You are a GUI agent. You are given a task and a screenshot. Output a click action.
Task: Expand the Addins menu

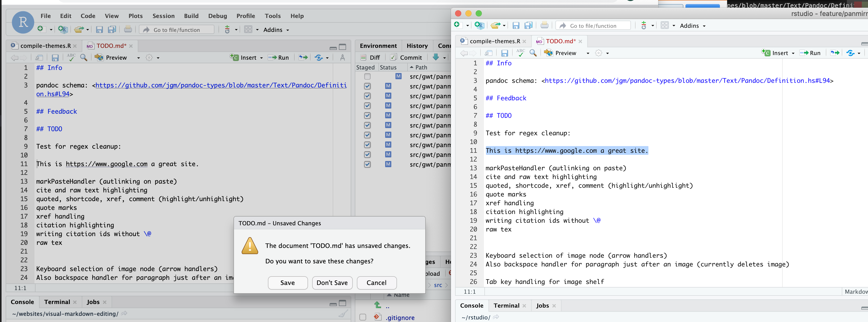274,30
